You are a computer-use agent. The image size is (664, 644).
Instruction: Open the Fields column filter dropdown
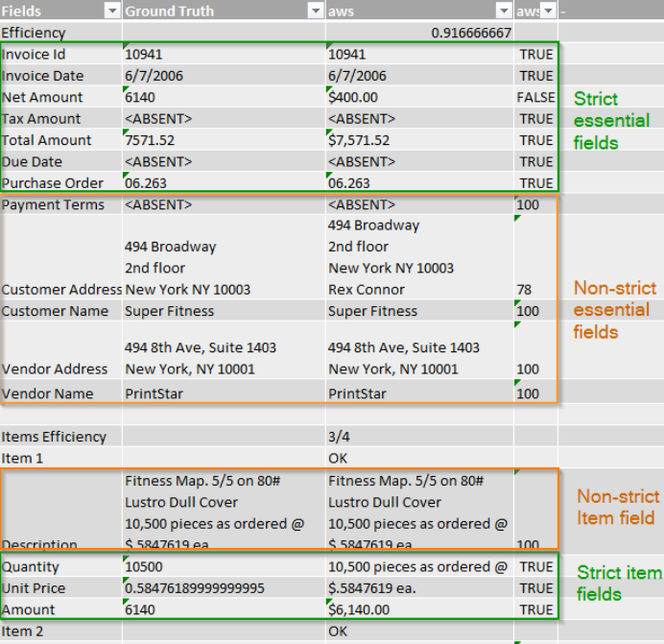111,12
